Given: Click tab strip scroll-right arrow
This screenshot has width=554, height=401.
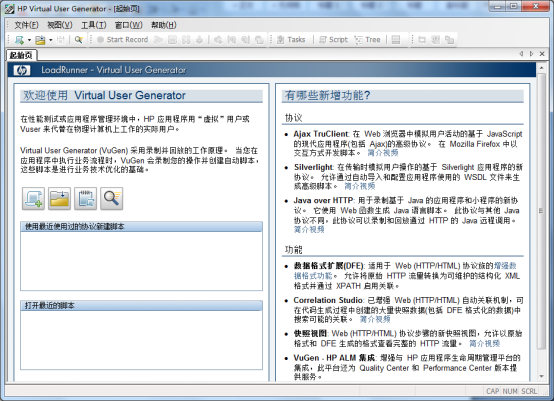Looking at the screenshot, I should click(x=531, y=54).
